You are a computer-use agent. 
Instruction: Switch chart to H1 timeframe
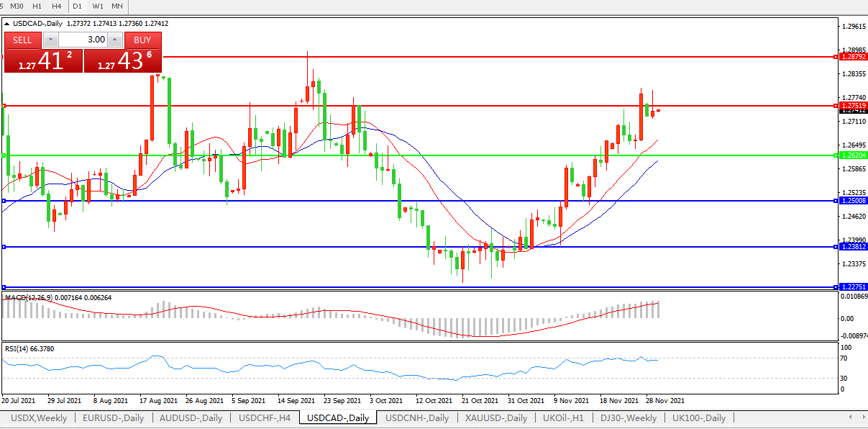(37, 6)
